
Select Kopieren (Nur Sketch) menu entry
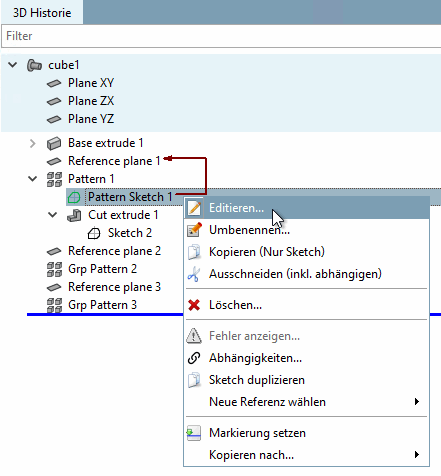coord(306,252)
